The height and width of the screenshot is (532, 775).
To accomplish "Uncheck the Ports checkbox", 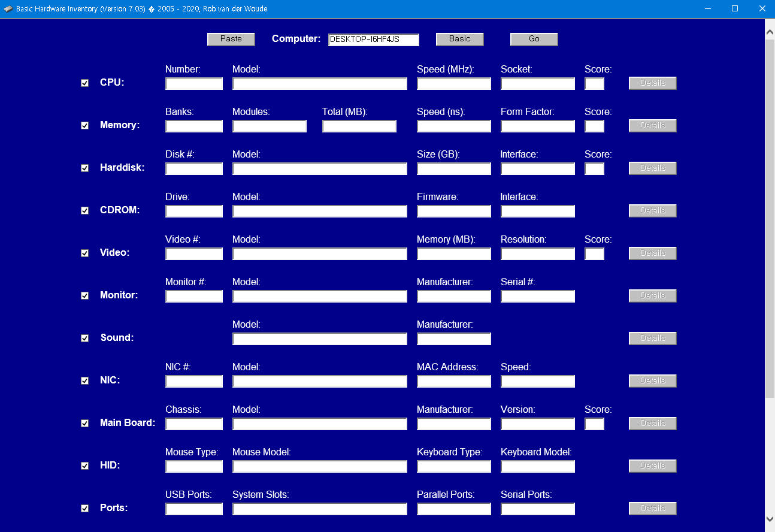I will pyautogui.click(x=84, y=509).
